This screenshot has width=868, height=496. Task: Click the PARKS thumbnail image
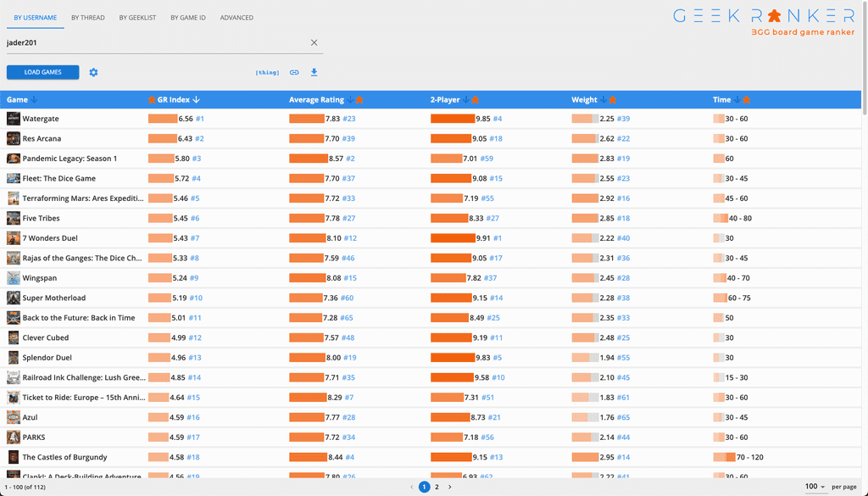click(x=14, y=437)
